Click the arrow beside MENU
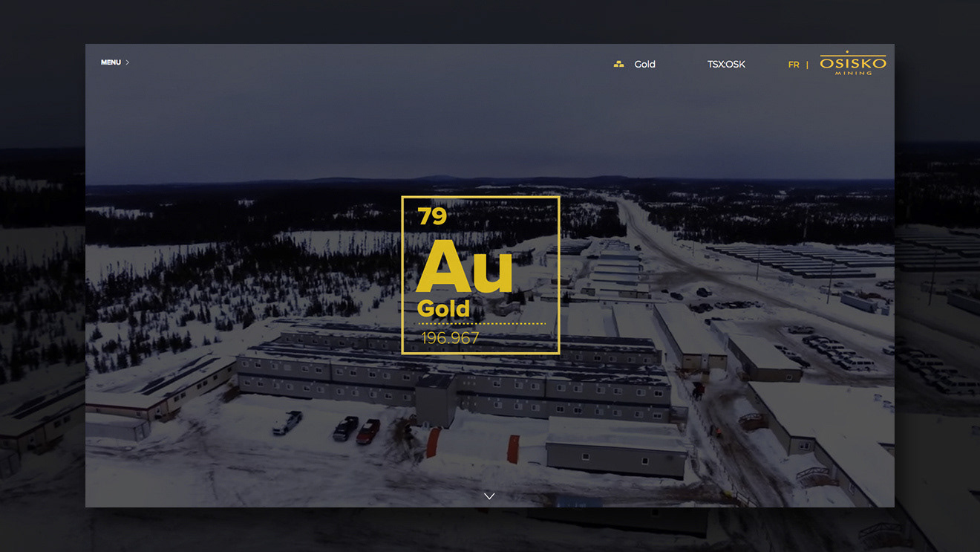 128,62
